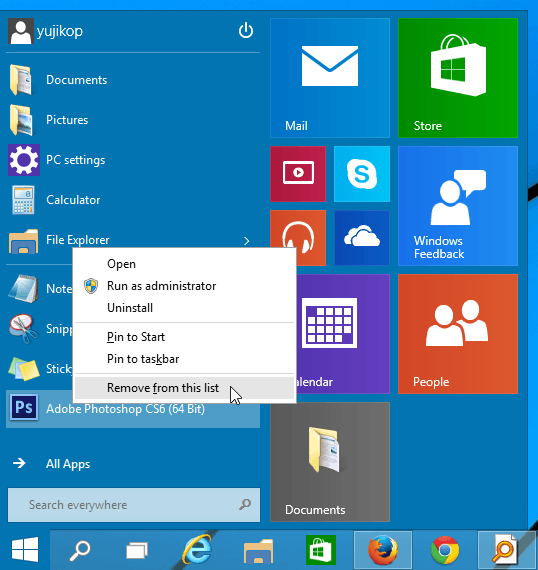
Task: Open the Skype tile
Action: (362, 174)
